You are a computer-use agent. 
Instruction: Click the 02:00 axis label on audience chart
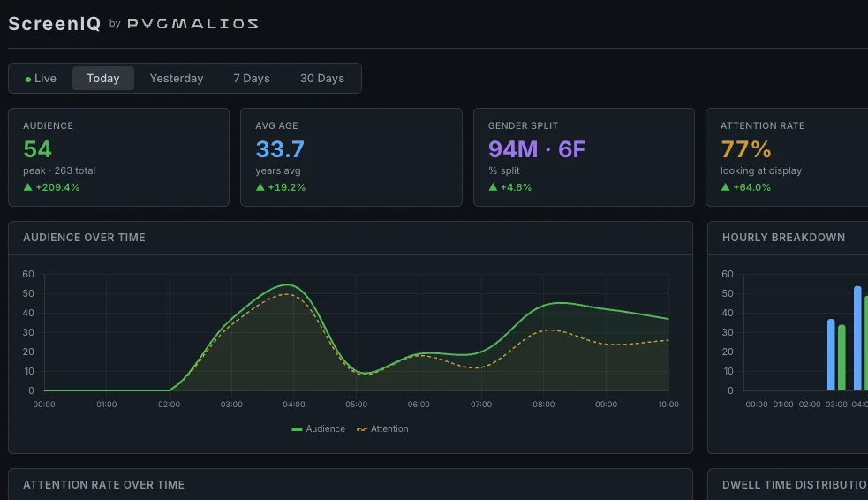(x=169, y=405)
